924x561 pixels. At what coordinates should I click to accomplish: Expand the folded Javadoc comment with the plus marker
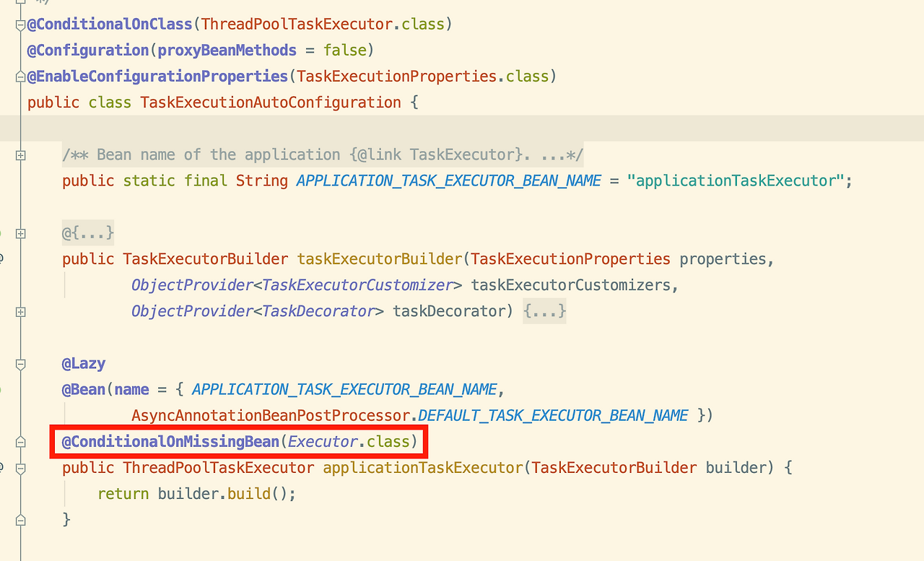tap(20, 155)
